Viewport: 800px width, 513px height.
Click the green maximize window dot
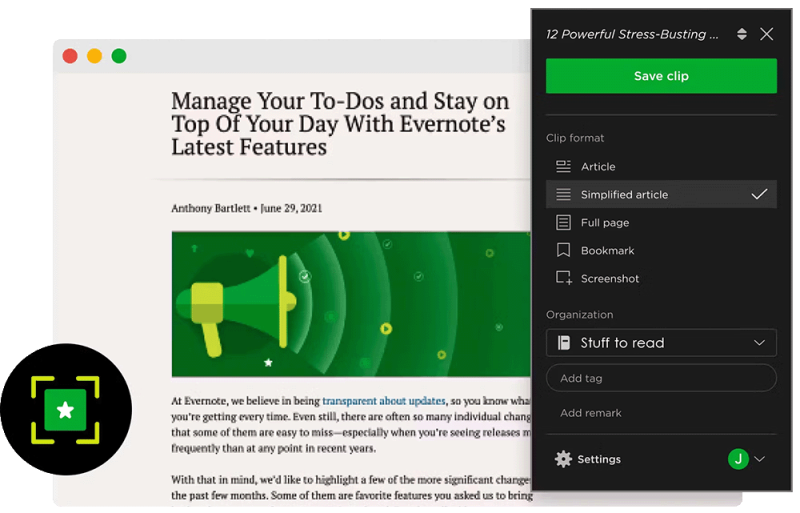coord(119,56)
